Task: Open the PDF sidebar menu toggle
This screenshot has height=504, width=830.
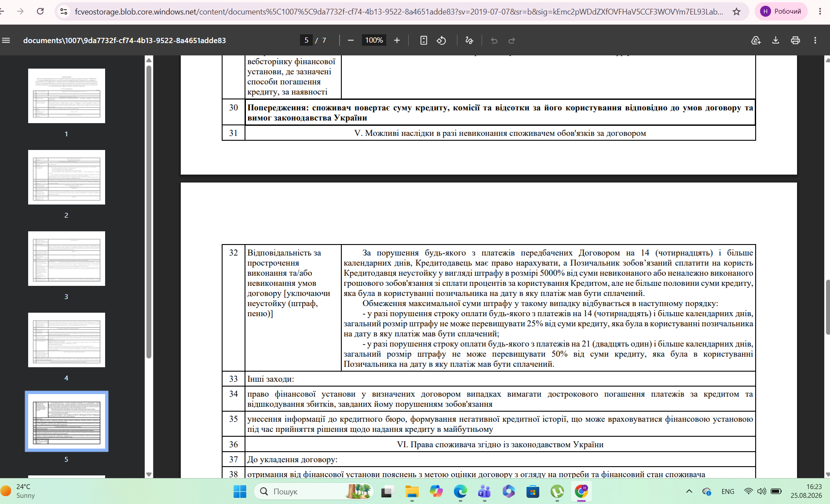Action: (x=6, y=40)
